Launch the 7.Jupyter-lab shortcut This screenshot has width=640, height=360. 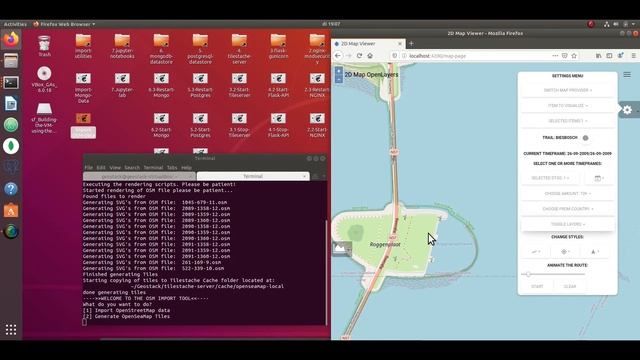coord(122,85)
